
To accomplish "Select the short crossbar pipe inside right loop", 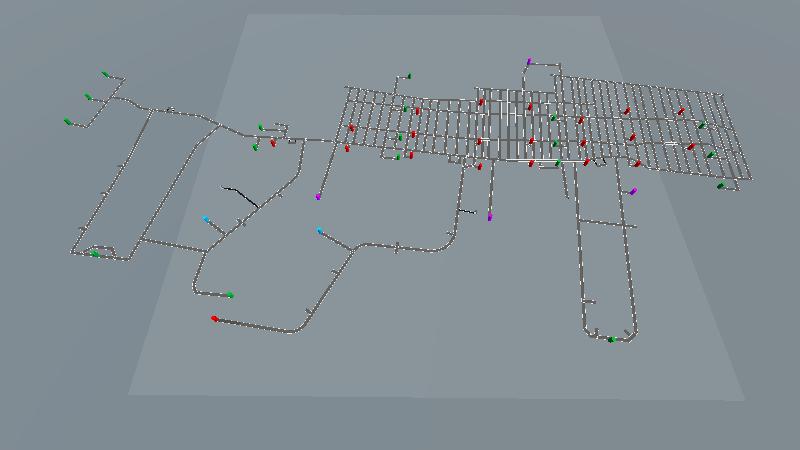I will (x=606, y=223).
